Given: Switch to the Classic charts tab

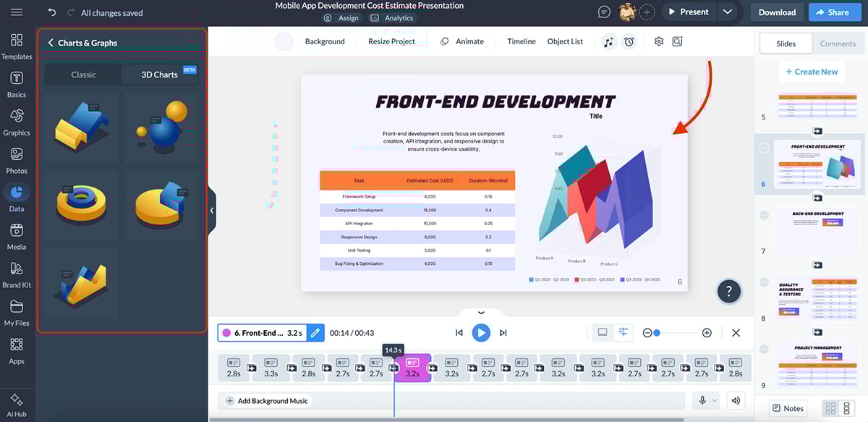Looking at the screenshot, I should [x=83, y=74].
